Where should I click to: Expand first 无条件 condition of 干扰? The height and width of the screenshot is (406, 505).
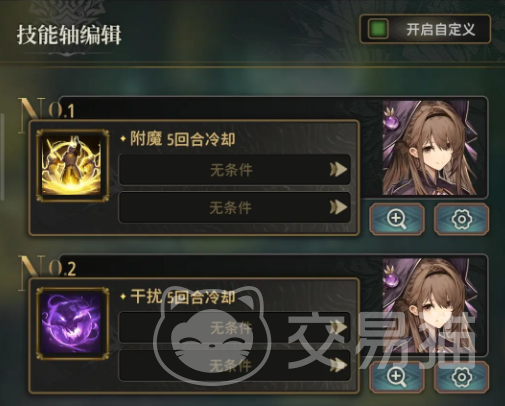coord(234,327)
